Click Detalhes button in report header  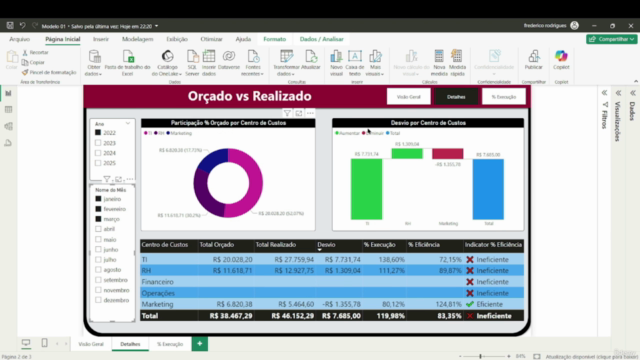pos(456,97)
